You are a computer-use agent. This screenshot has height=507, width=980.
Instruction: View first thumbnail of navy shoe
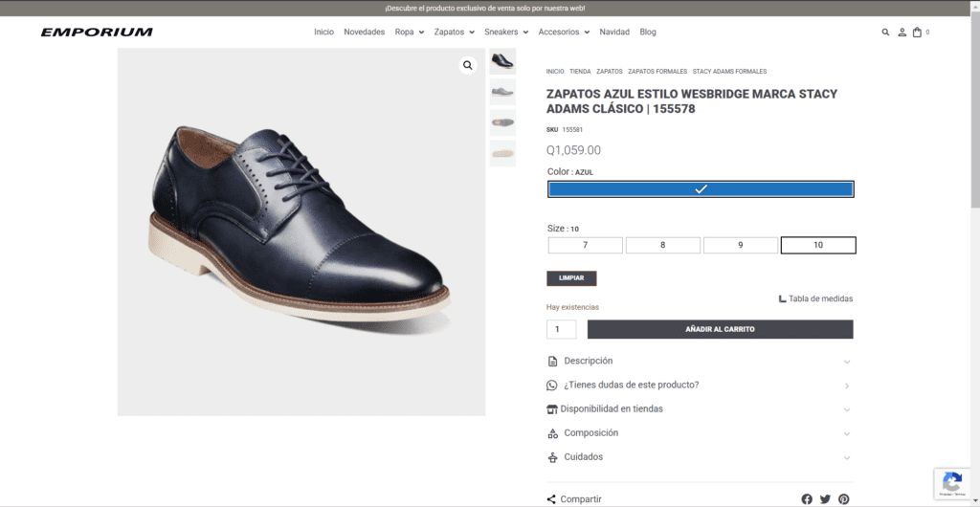tap(502, 61)
